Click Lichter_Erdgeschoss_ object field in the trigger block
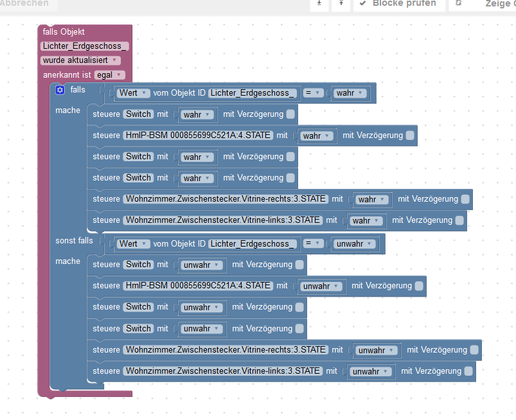 click(x=85, y=46)
